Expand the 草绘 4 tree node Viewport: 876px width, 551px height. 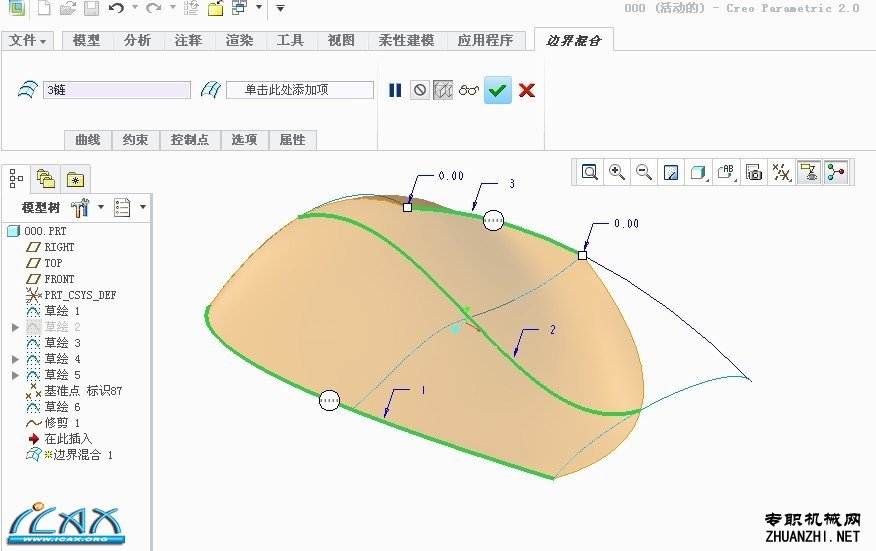pos(16,359)
